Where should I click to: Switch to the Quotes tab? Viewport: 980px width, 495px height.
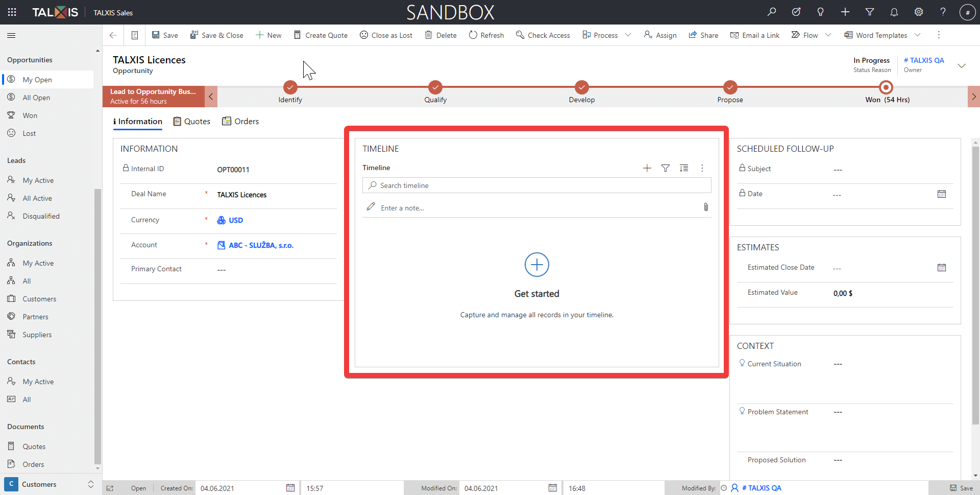click(x=192, y=122)
